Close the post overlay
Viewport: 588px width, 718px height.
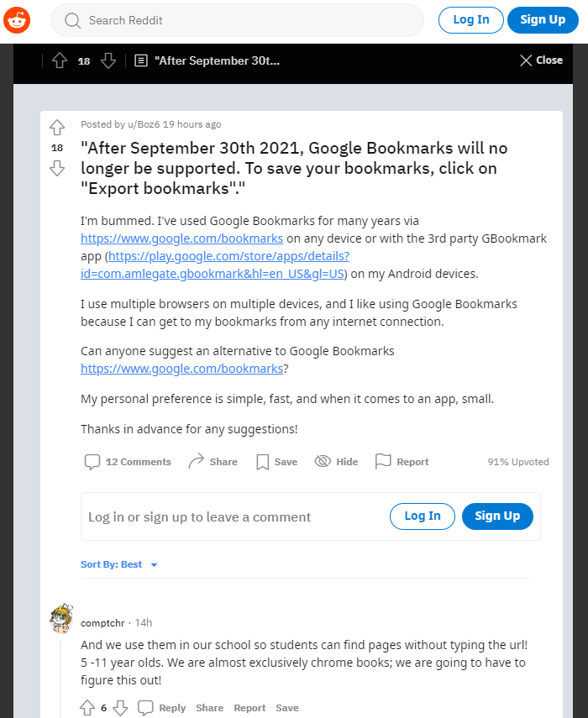pos(541,60)
